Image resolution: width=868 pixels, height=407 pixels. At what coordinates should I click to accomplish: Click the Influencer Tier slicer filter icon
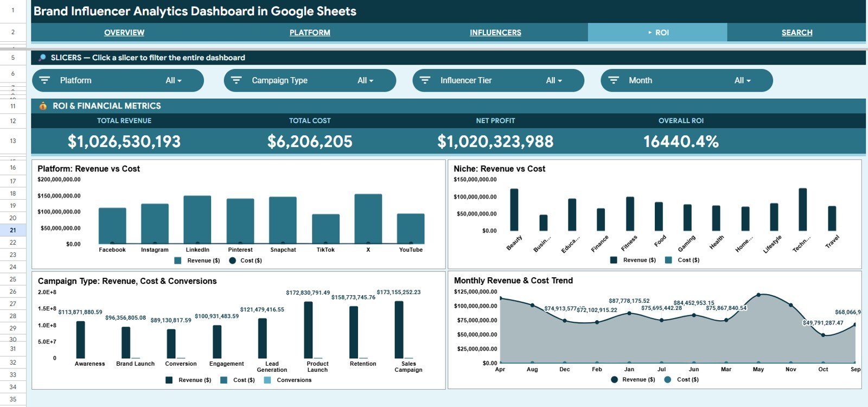[x=425, y=80]
